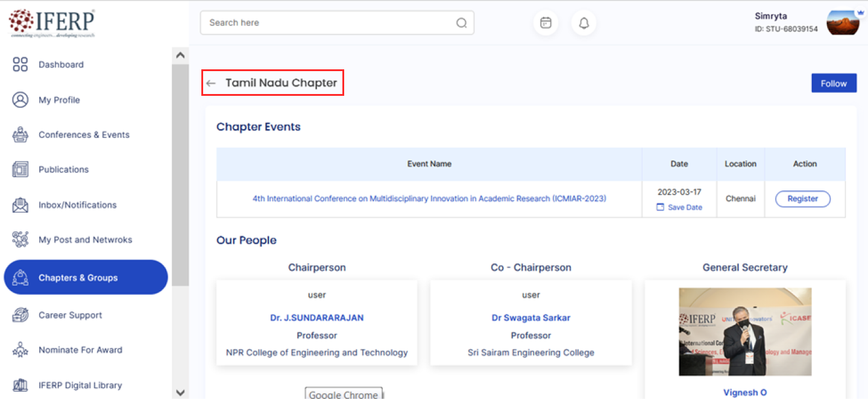Open Inbox/Notifications menu item
Viewport: 868px width, 399px height.
77,205
